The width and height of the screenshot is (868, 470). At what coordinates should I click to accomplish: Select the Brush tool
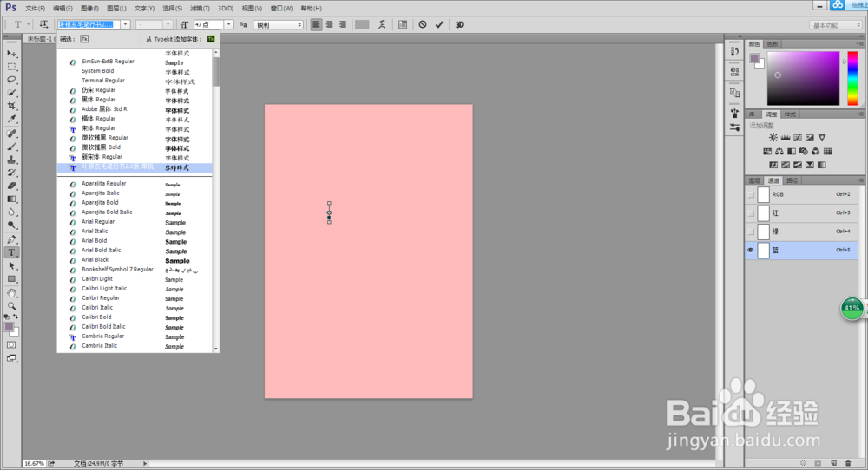click(11, 147)
